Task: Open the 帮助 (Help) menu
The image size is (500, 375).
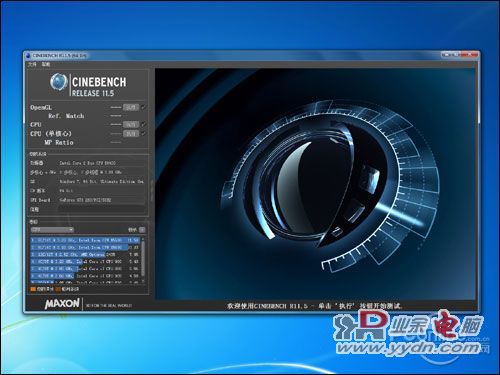Action: [46, 64]
